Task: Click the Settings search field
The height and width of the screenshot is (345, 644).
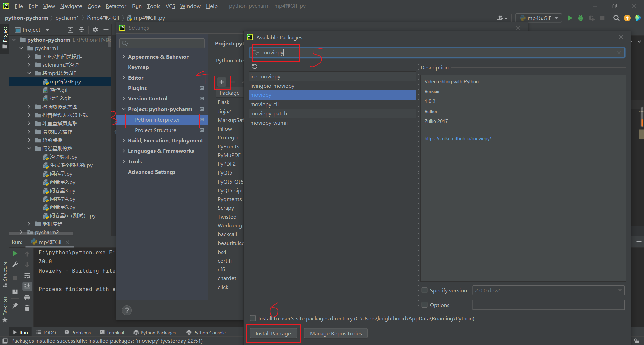Action: click(x=162, y=43)
